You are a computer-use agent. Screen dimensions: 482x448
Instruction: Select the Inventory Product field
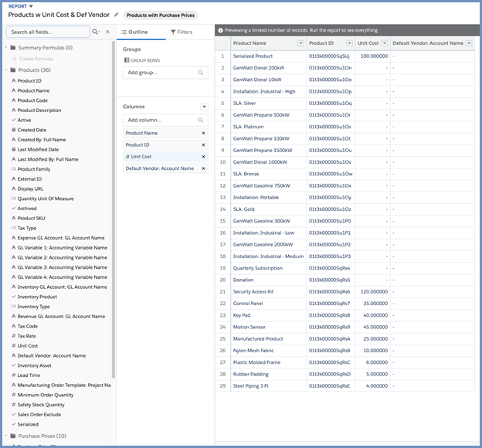coord(37,297)
